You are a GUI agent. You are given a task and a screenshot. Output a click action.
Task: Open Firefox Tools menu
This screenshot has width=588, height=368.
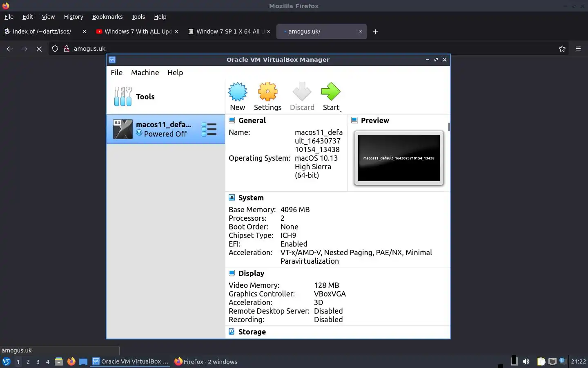[138, 17]
